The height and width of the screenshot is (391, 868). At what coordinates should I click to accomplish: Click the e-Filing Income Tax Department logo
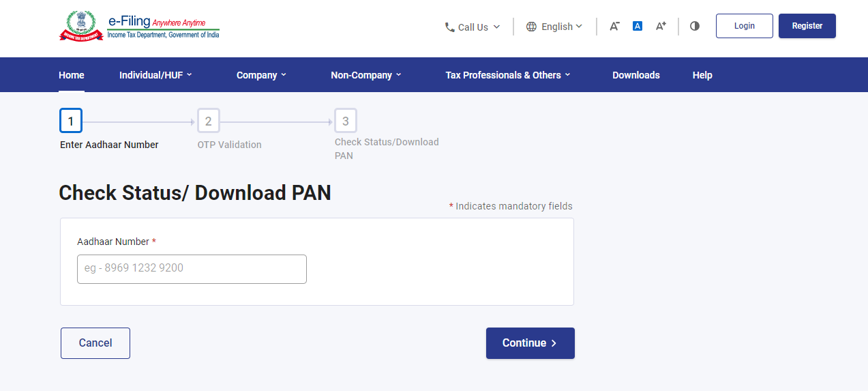tap(139, 27)
